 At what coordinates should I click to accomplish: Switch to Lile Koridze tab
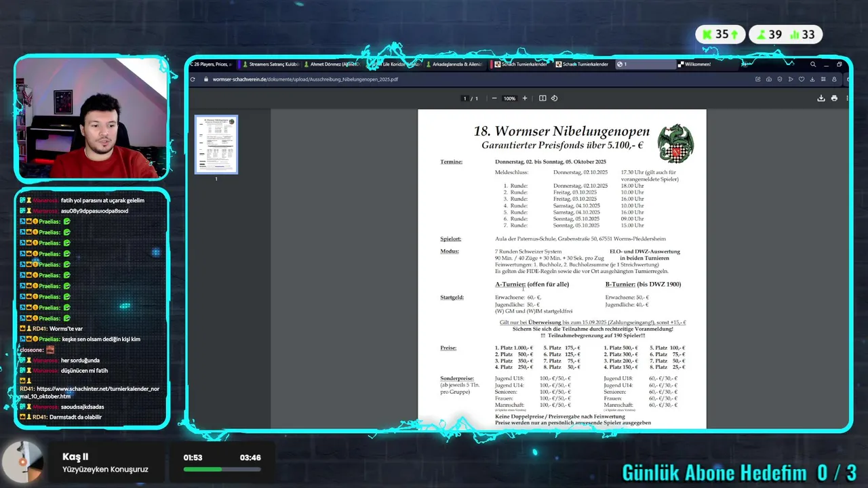click(392, 64)
